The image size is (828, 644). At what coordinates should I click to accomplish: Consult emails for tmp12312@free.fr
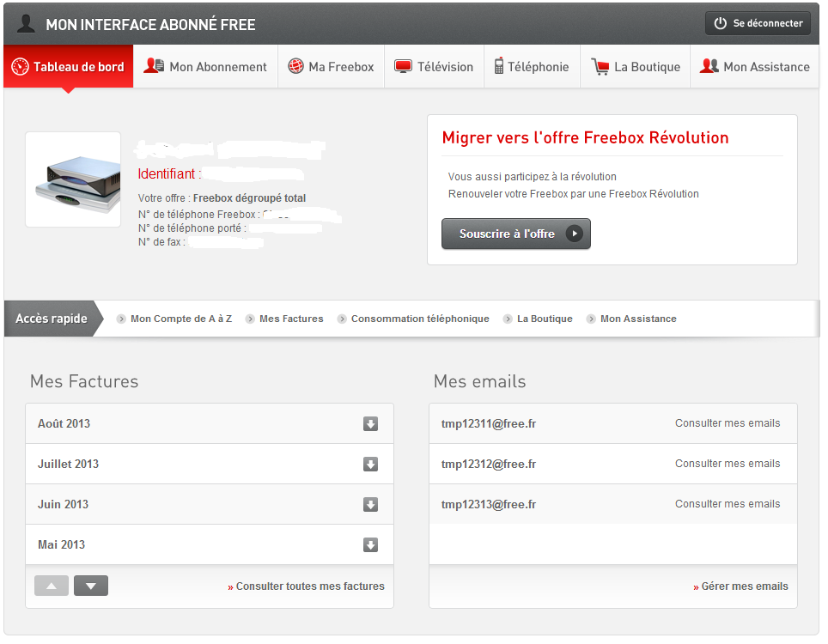pos(727,464)
